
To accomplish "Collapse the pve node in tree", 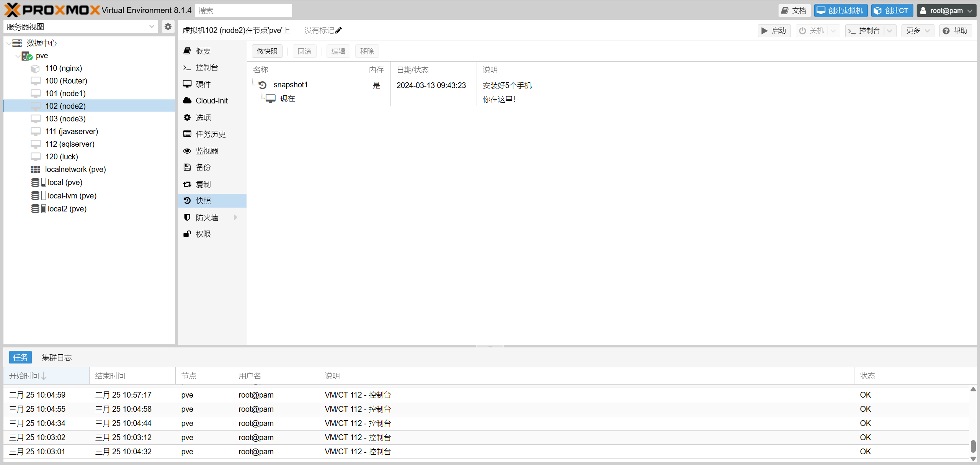I will click(18, 56).
